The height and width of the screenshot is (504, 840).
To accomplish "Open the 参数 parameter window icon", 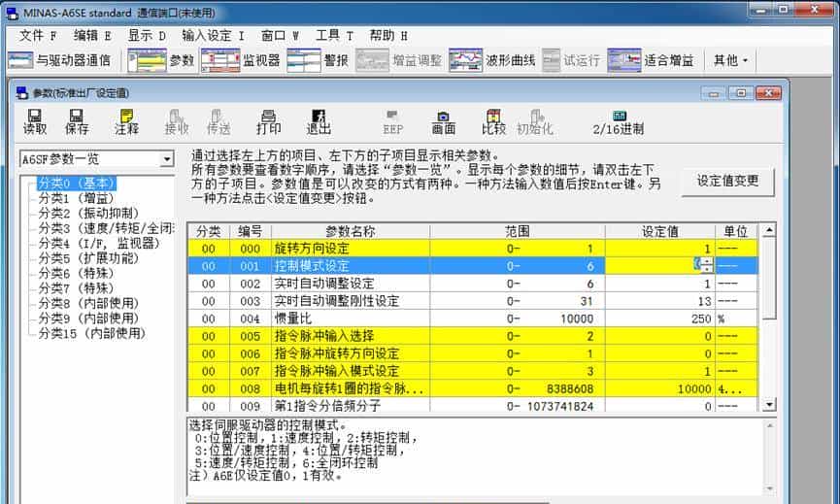I will pos(160,60).
